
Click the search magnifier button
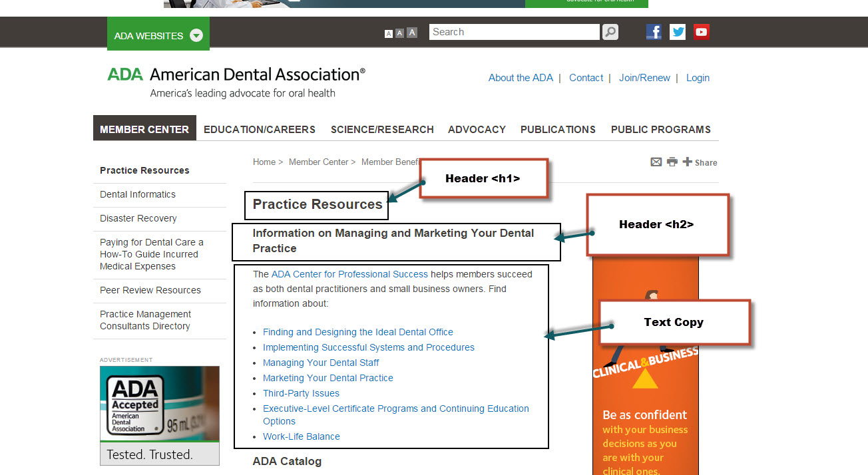pos(610,32)
